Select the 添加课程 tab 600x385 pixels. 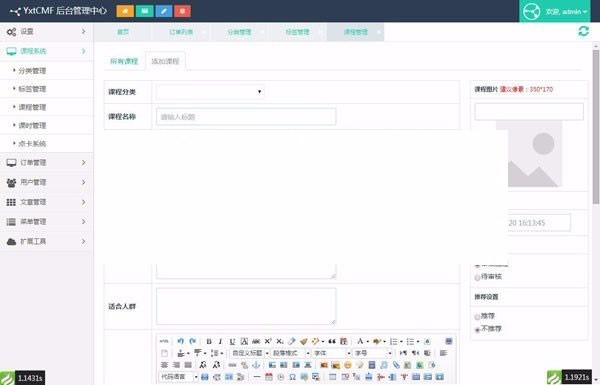pyautogui.click(x=165, y=61)
